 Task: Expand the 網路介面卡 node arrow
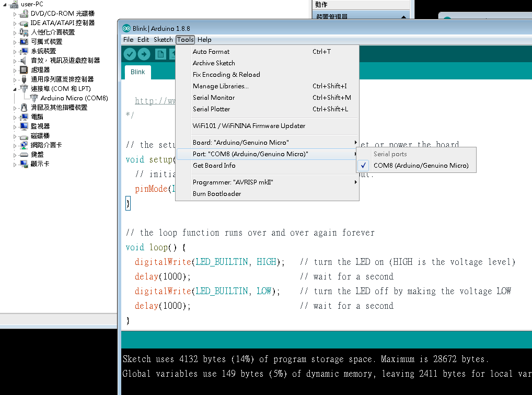pos(15,146)
